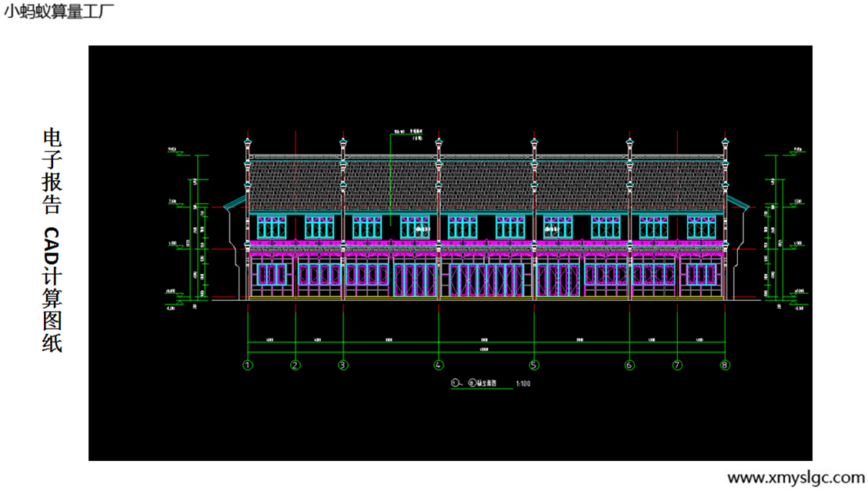Click grid axis bubble number 2
Image resolution: width=868 pixels, height=491 pixels.
pos(295,366)
